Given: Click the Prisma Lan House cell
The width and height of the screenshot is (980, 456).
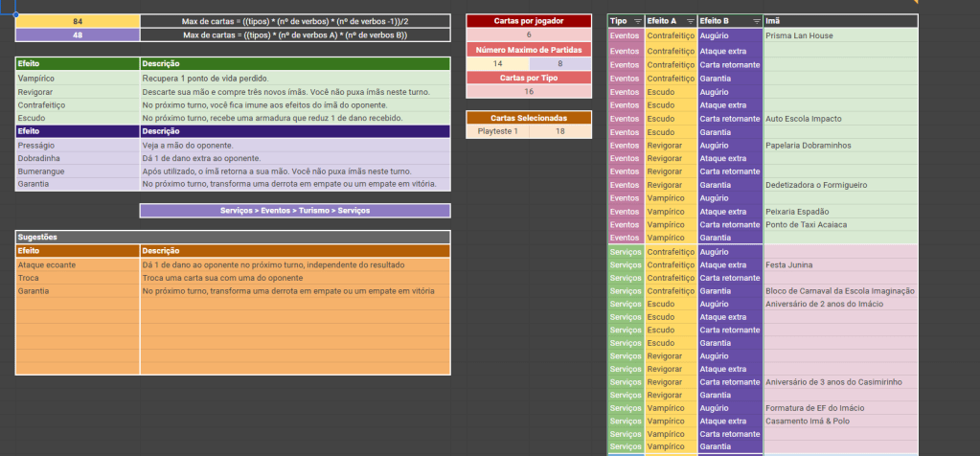Looking at the screenshot, I should pos(839,35).
